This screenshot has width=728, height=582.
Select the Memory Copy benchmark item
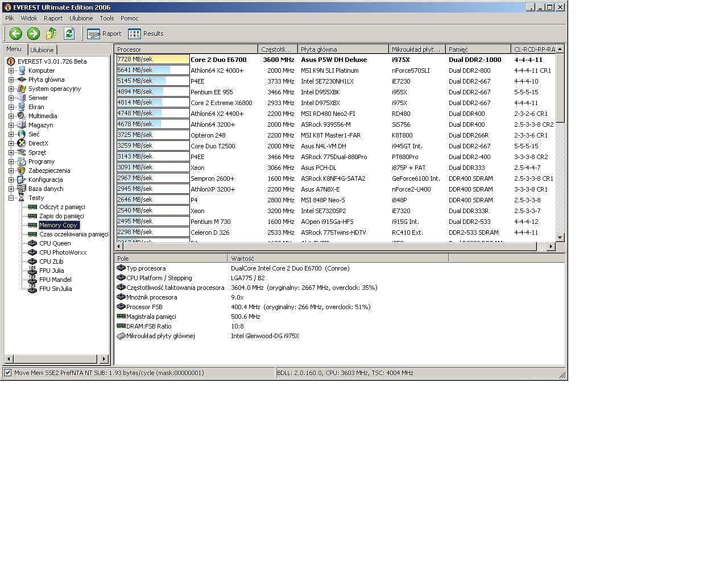pyautogui.click(x=59, y=225)
